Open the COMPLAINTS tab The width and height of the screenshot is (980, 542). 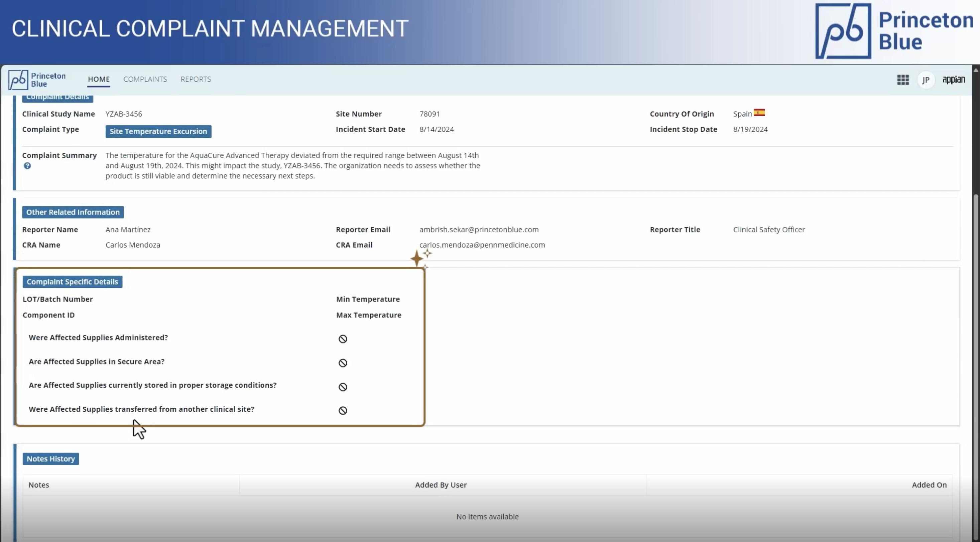click(x=145, y=79)
